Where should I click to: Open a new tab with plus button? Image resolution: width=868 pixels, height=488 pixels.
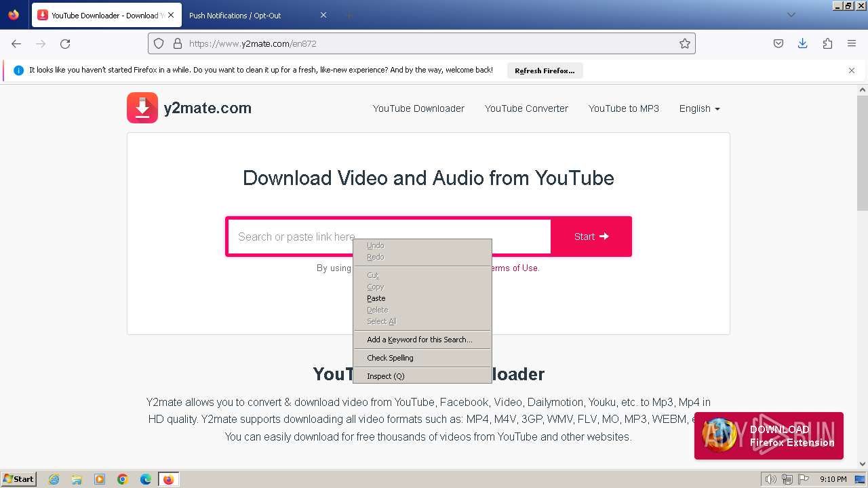coord(349,15)
